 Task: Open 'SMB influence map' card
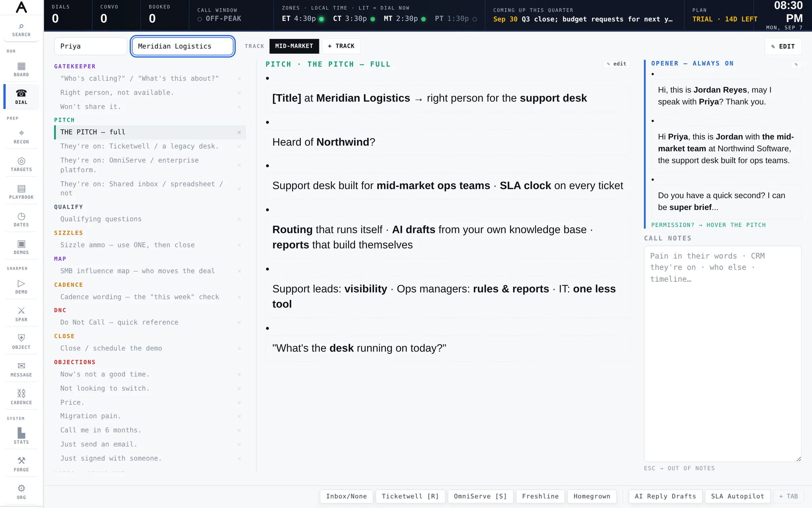(x=150, y=271)
